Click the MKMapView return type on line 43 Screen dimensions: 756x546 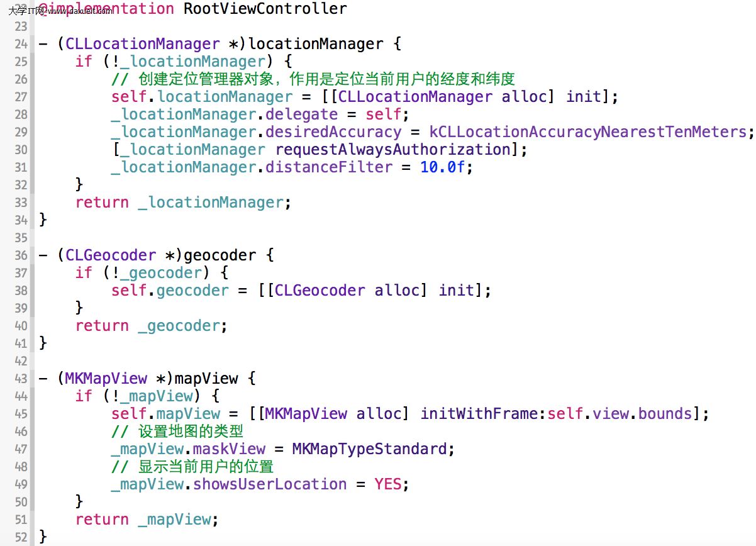click(x=106, y=379)
